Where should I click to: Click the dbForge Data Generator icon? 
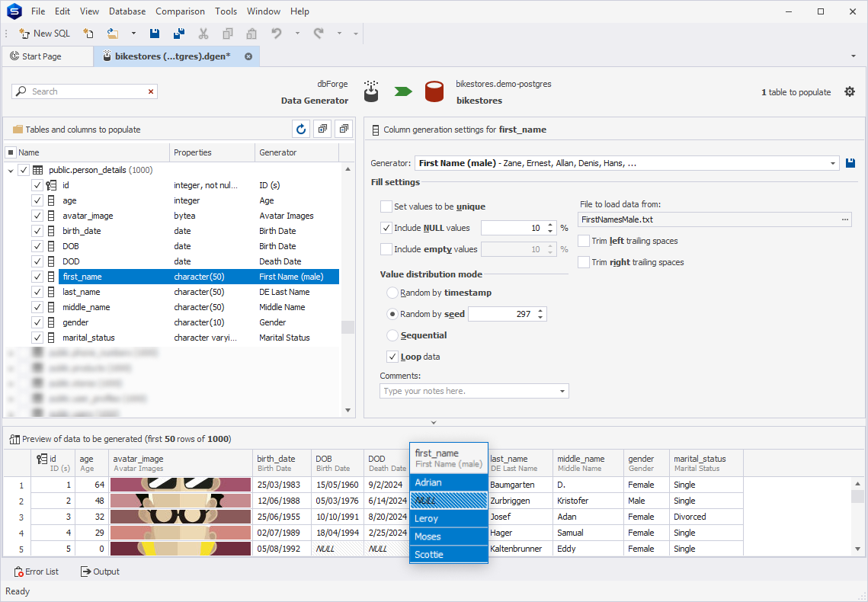pyautogui.click(x=371, y=91)
